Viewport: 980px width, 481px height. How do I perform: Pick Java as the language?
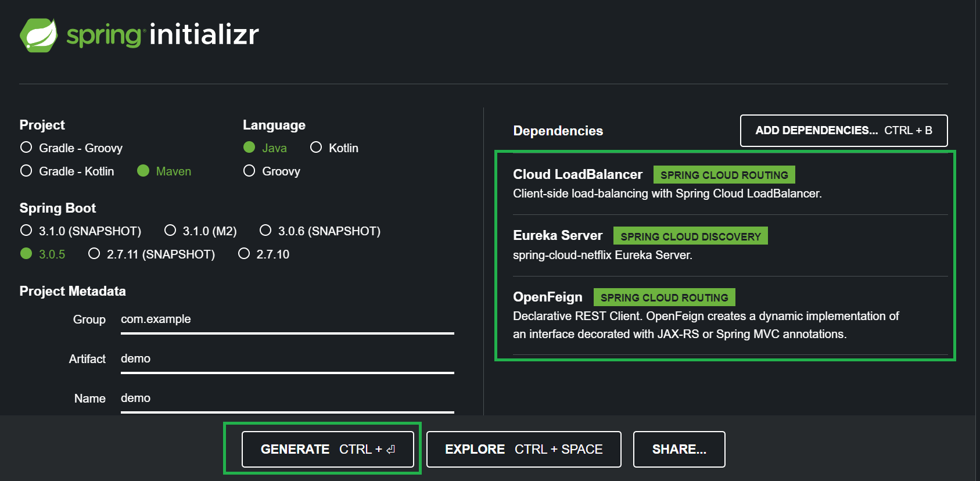[249, 148]
